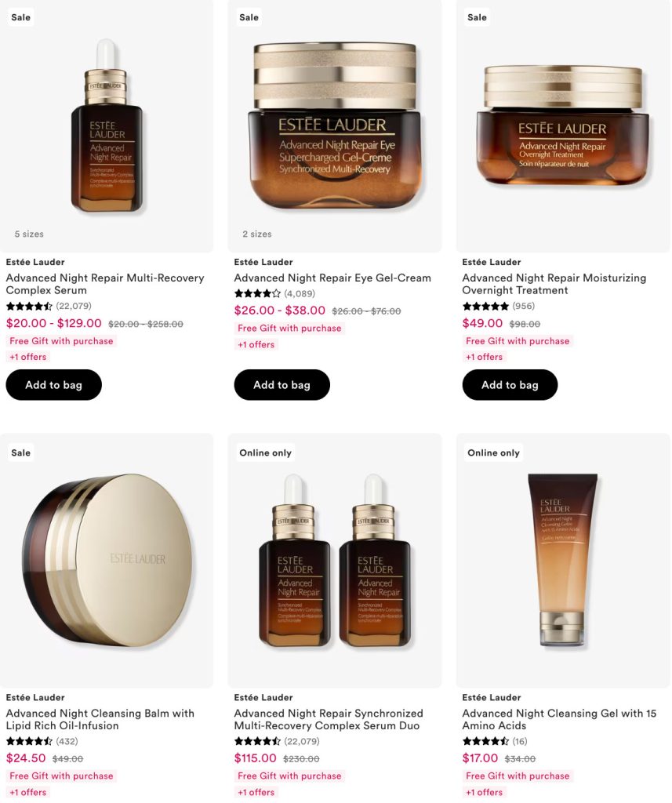Viewport: 672px width, 803px height.
Task: View the 956 star ratings on the Overnight Treatment
Action: 499,307
